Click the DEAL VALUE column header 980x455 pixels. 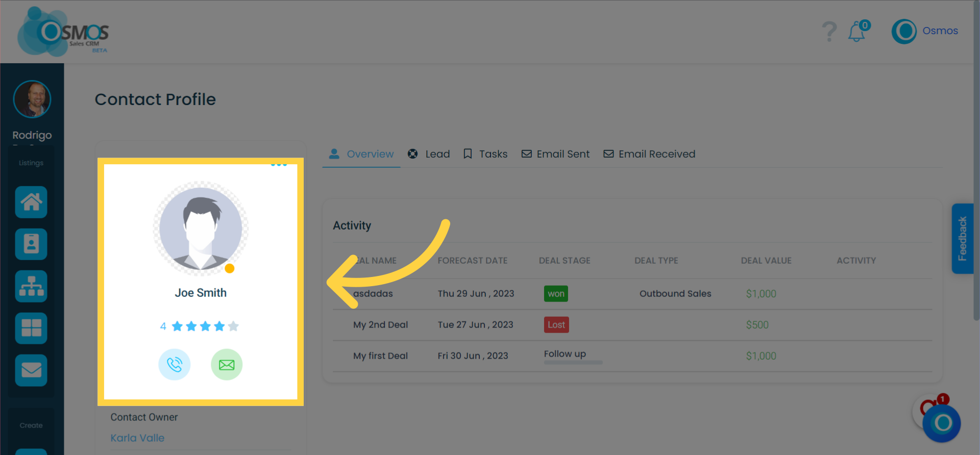[x=766, y=261]
